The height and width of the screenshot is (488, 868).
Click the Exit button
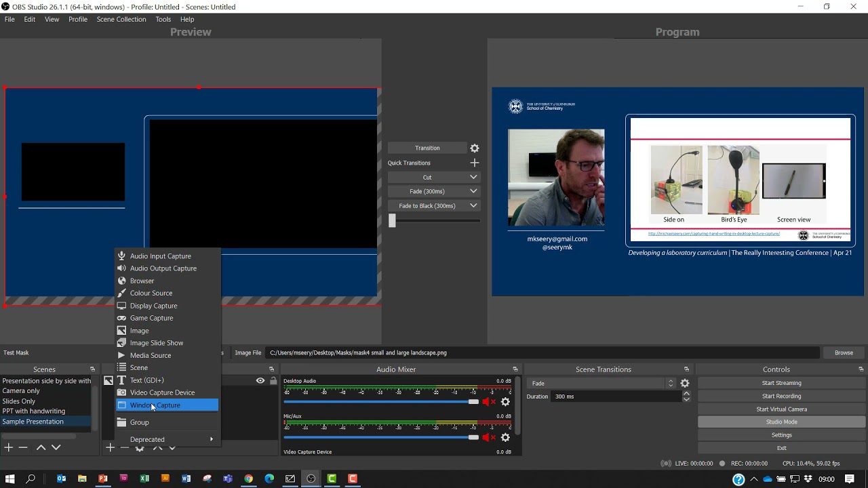[x=781, y=448]
